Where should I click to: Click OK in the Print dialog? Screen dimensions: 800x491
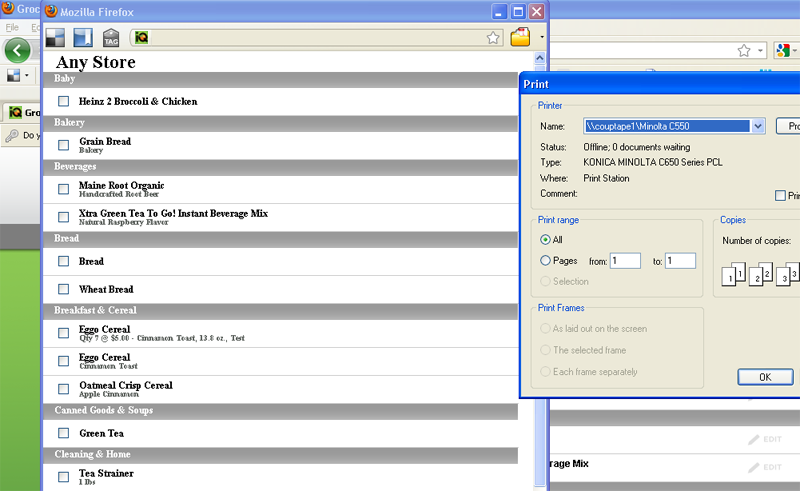(x=765, y=377)
